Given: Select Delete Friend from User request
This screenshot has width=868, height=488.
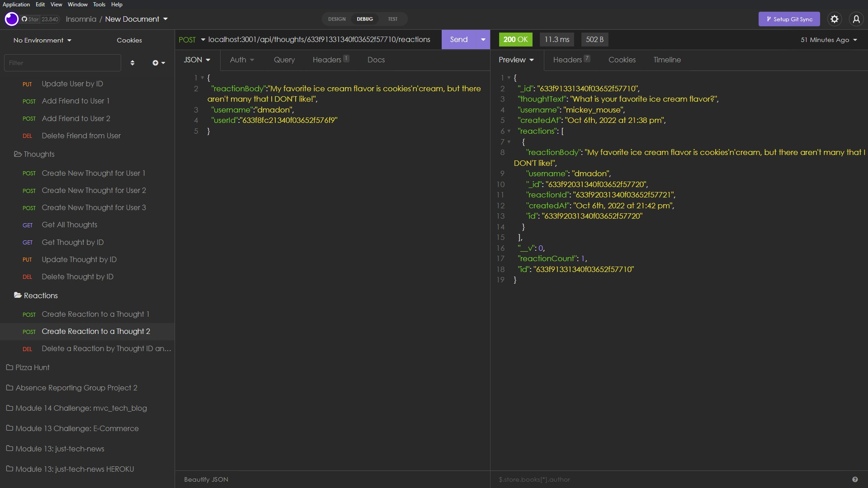Looking at the screenshot, I should (x=87, y=136).
